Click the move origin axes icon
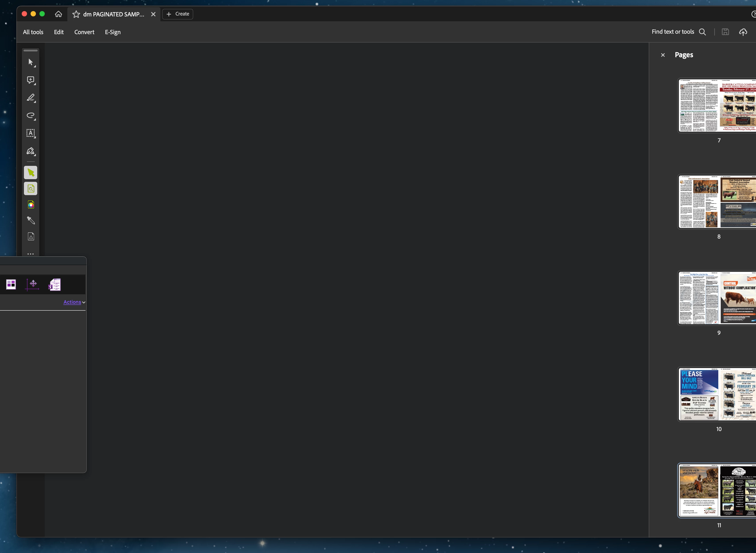Viewport: 756px width, 553px height. 33,284
